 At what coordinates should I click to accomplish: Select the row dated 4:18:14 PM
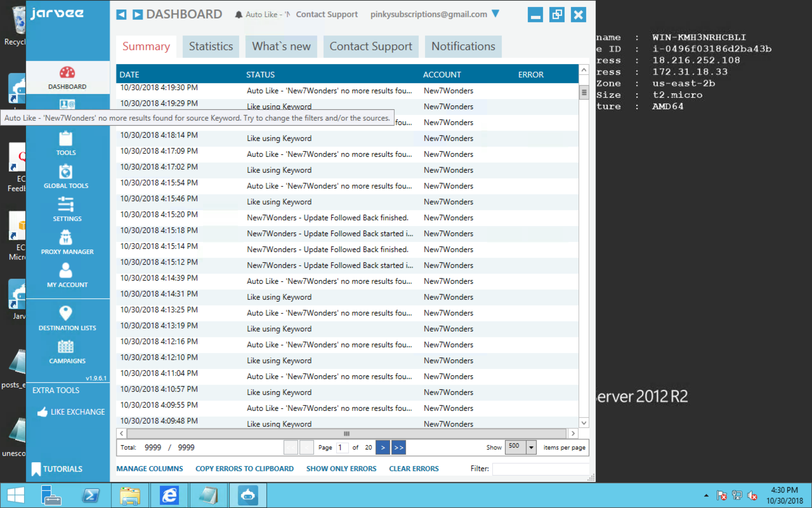[347, 138]
